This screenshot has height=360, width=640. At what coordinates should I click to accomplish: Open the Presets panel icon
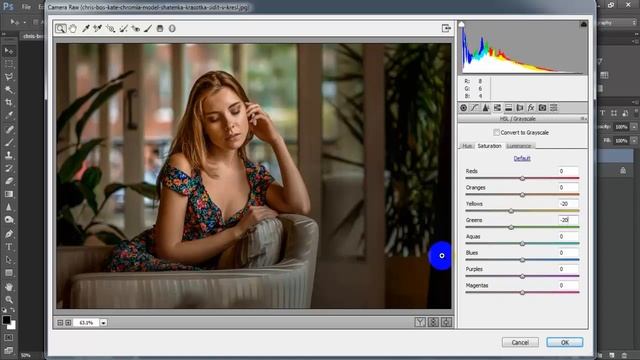tap(554, 108)
